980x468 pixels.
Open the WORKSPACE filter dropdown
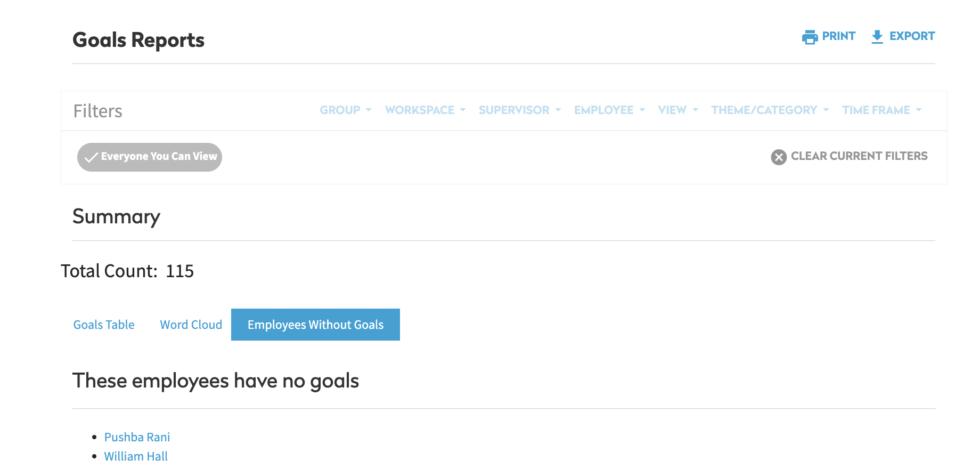[426, 110]
